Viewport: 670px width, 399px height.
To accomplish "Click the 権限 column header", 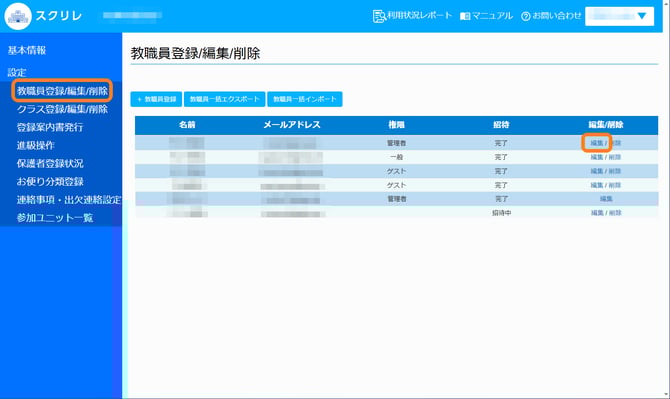I will 397,125.
